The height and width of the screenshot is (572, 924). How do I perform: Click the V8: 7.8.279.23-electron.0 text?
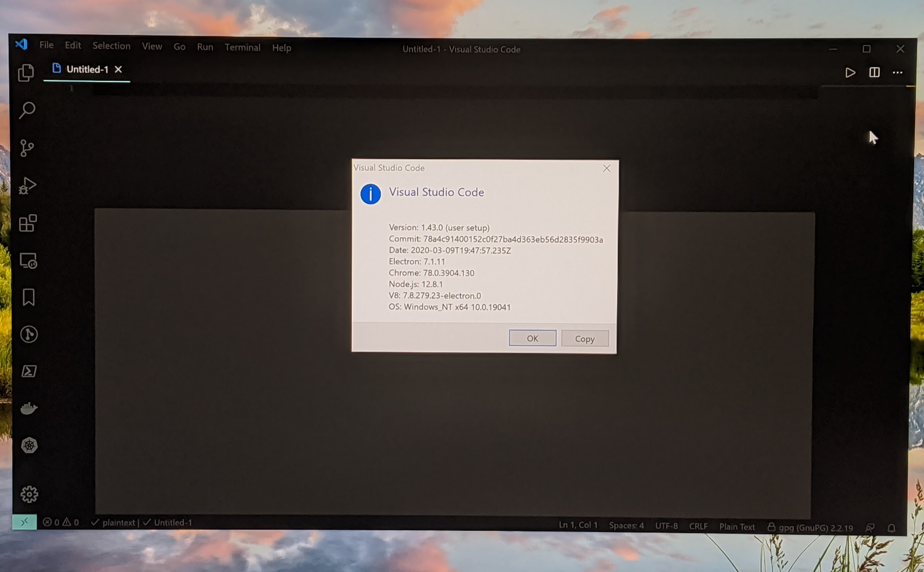(x=435, y=295)
